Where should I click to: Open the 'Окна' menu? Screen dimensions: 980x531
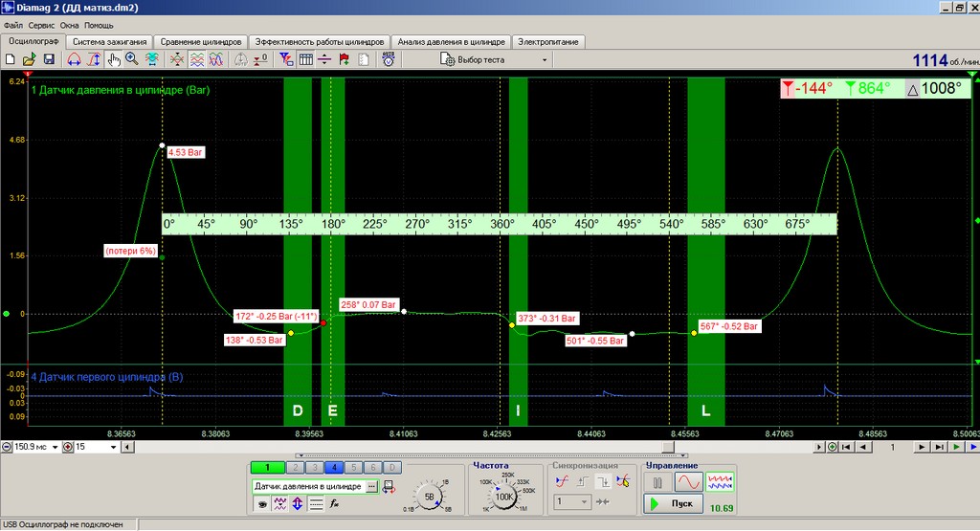69,26
